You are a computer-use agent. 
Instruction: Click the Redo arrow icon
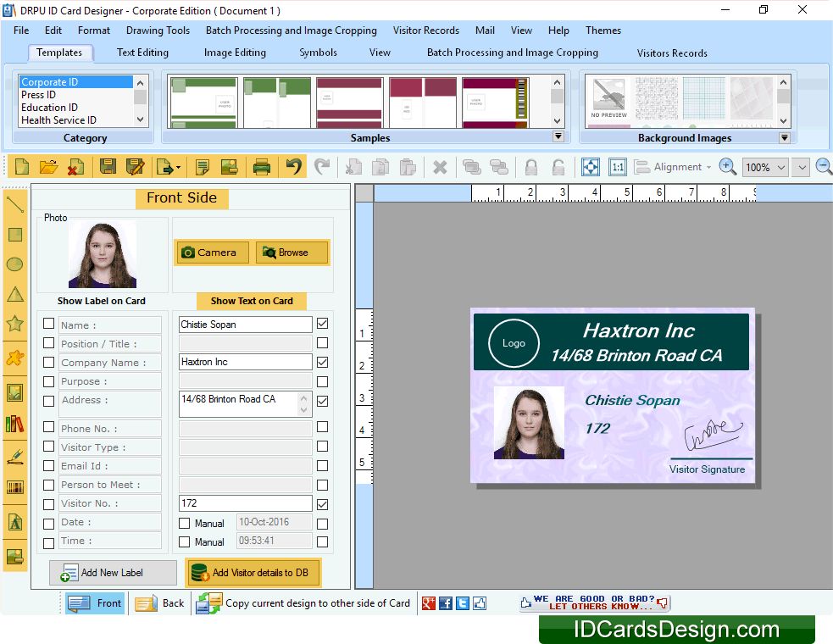[321, 167]
